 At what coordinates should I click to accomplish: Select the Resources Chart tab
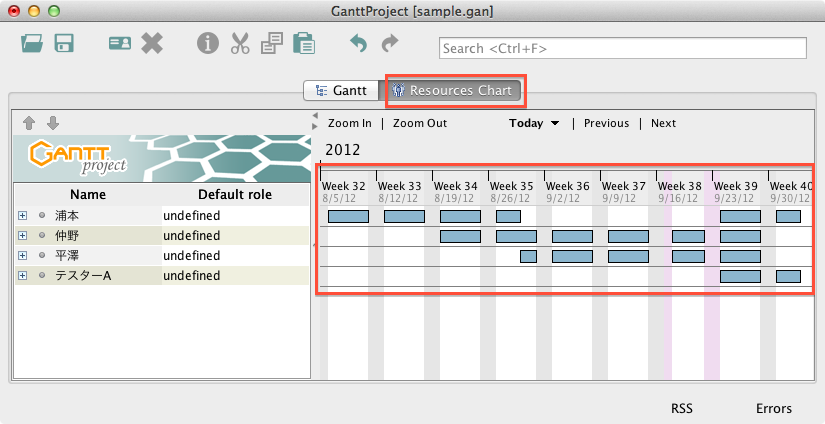point(454,91)
